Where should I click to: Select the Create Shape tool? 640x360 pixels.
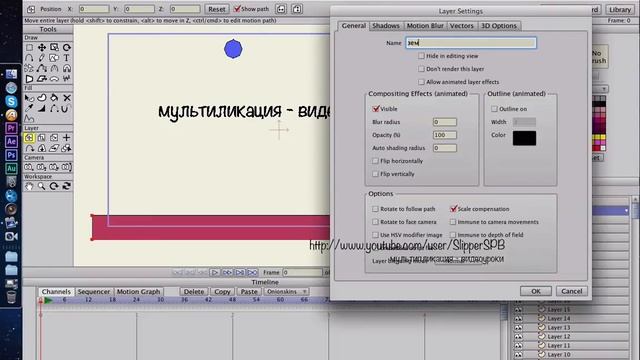click(42, 98)
